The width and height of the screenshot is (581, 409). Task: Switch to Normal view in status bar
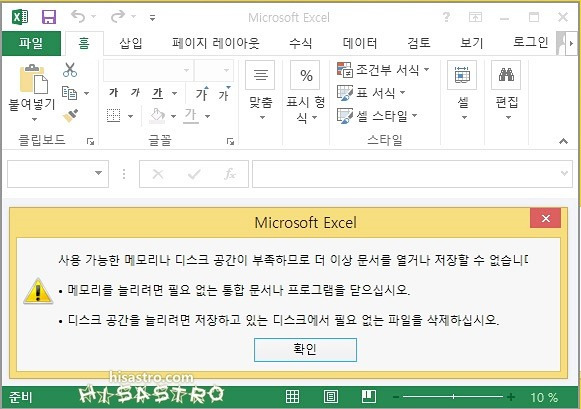(292, 396)
